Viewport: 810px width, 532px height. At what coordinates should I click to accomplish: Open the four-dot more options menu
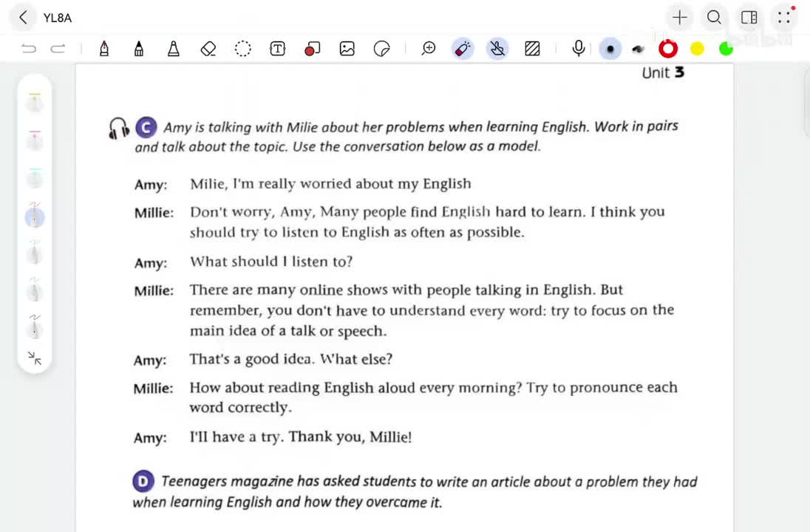784,18
